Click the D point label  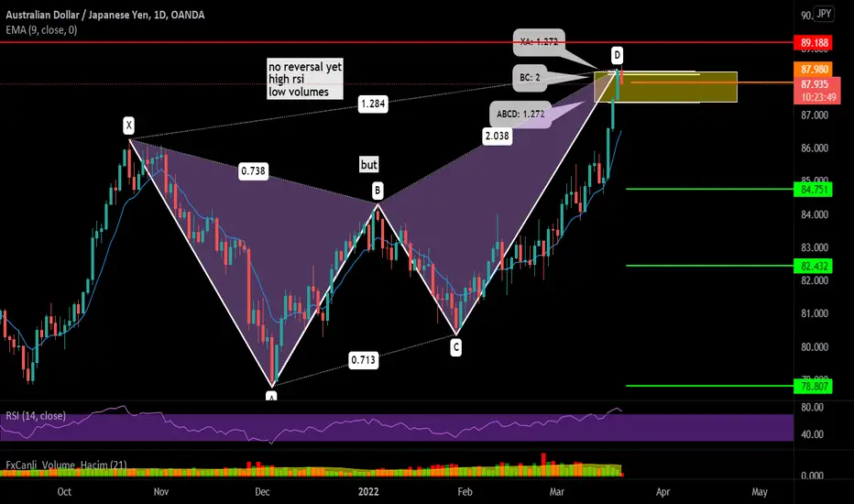617,55
